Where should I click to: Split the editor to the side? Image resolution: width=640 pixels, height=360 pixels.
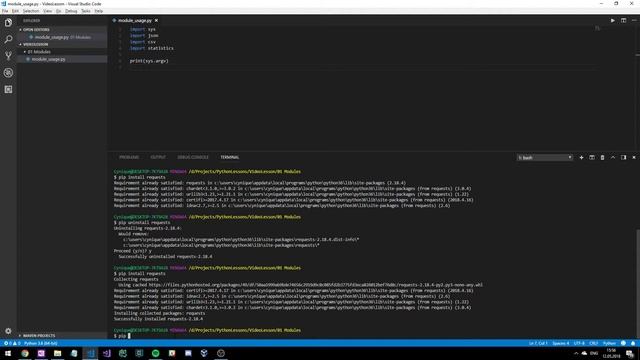[x=623, y=20]
